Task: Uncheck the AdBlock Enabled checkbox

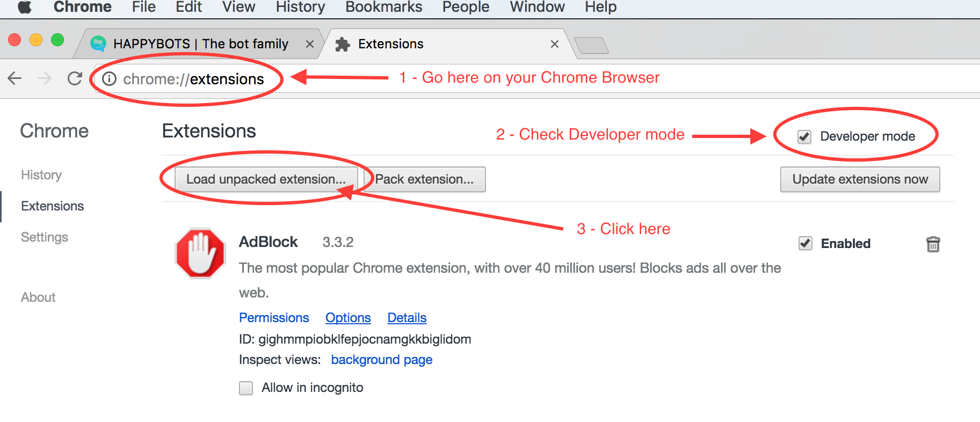Action: (805, 243)
